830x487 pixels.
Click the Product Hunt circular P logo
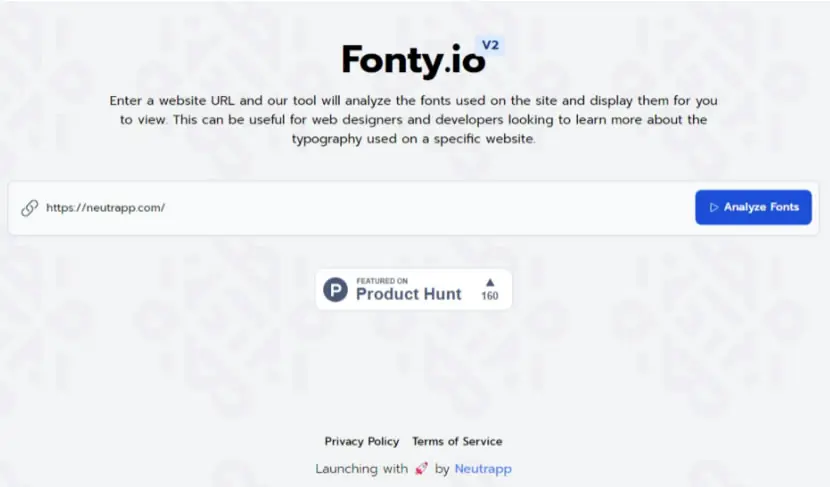(336, 290)
